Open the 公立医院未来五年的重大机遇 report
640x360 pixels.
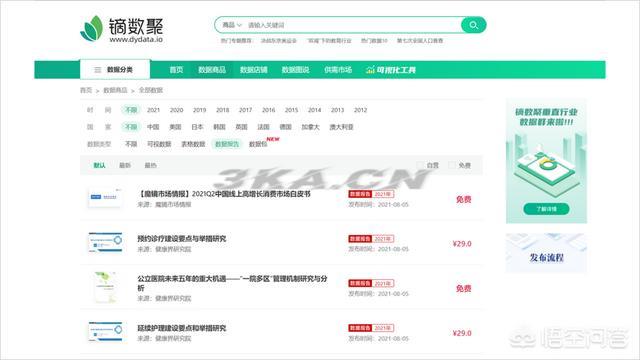pos(232,283)
